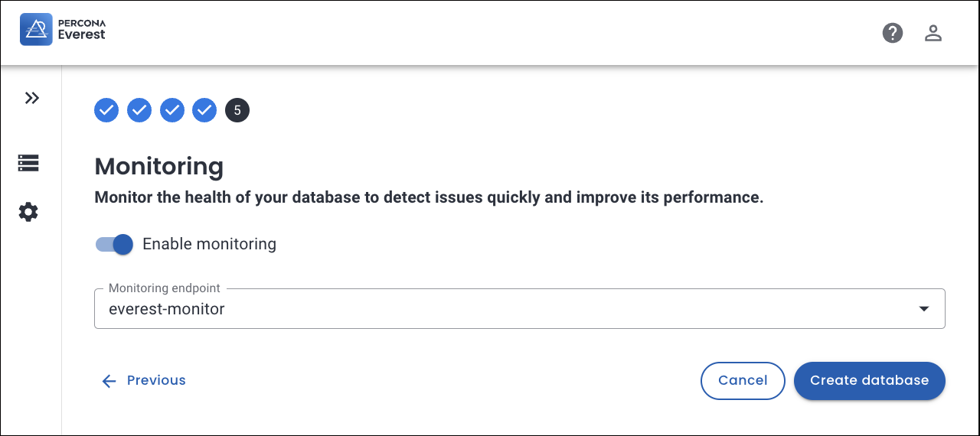Go to the fourth completed step
This screenshot has width=980, height=436.
(204, 110)
